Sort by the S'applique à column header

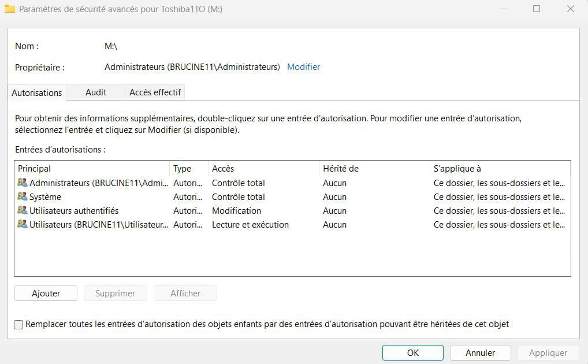[500, 169]
